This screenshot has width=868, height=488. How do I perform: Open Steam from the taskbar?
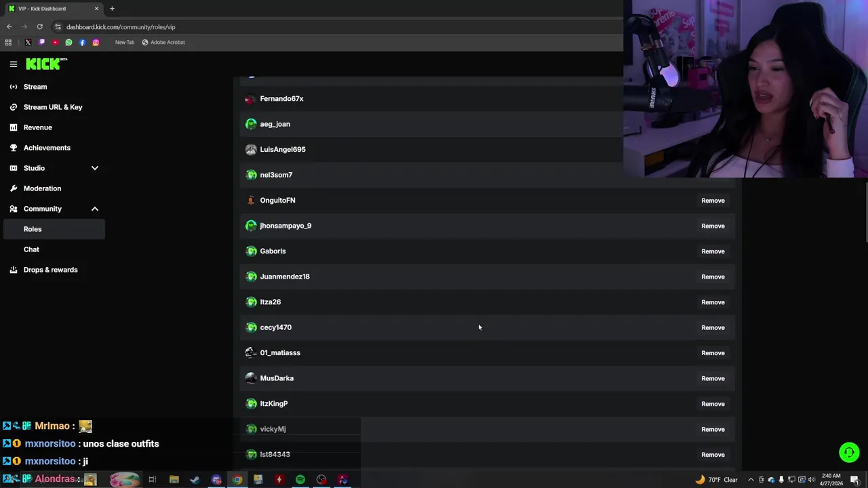click(195, 480)
